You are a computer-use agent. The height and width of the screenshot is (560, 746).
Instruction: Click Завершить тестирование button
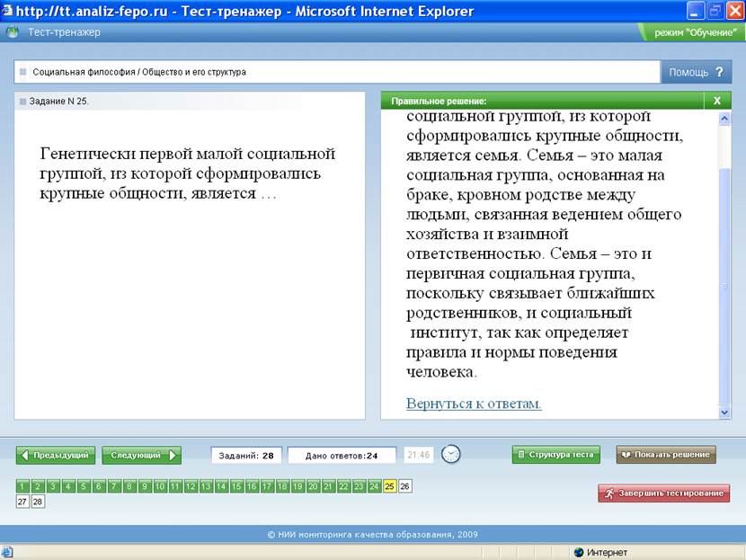click(663, 493)
